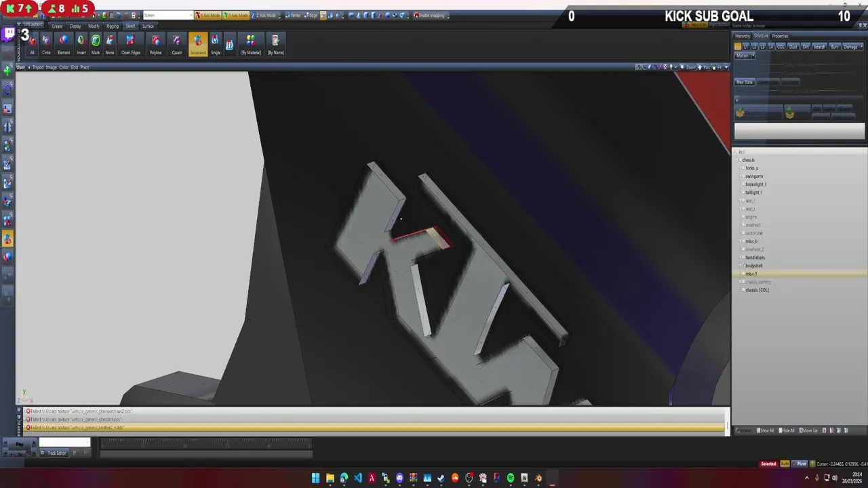868x488 pixels.
Task: Switch to the Hierarchy panel tab
Action: pyautogui.click(x=743, y=36)
